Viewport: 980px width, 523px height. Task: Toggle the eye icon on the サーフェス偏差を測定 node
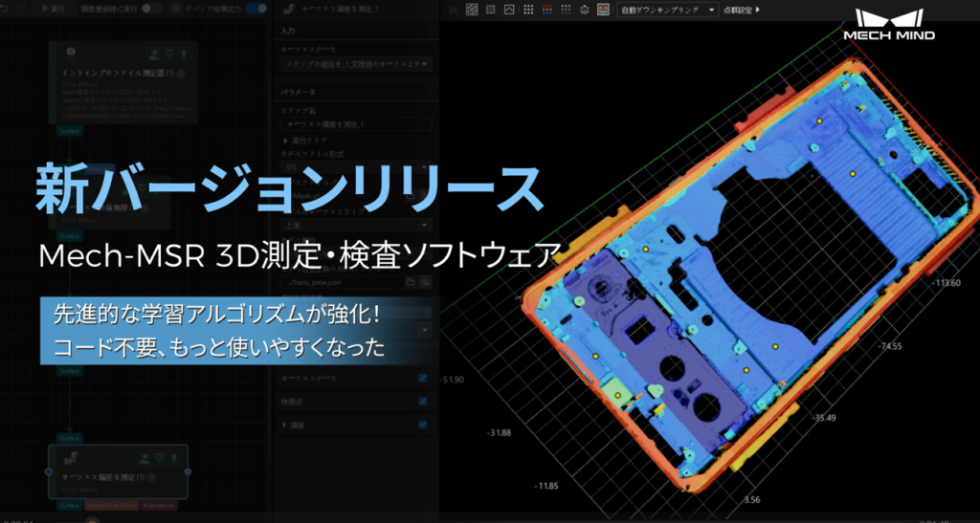(145, 458)
